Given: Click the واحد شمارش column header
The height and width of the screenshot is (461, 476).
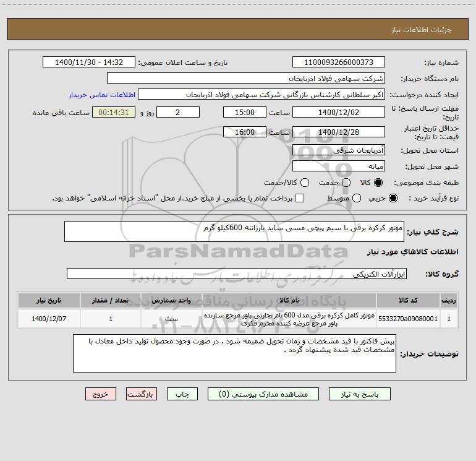Looking at the screenshot, I should pos(171,300).
